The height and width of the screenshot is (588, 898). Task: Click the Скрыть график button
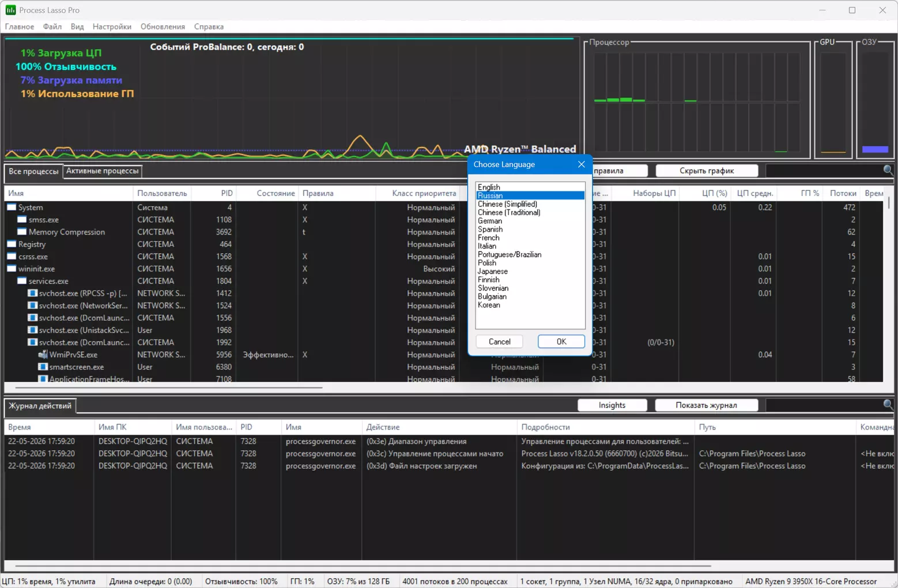(707, 171)
